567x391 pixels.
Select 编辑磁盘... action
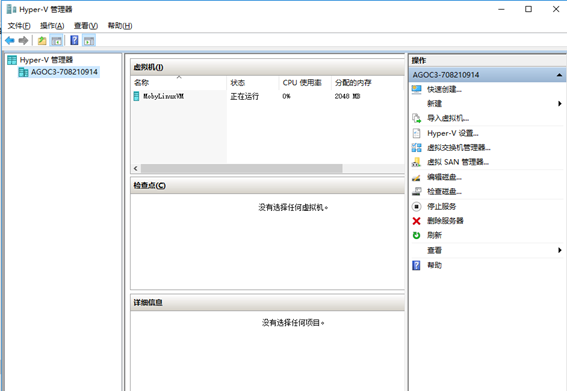[x=444, y=177]
